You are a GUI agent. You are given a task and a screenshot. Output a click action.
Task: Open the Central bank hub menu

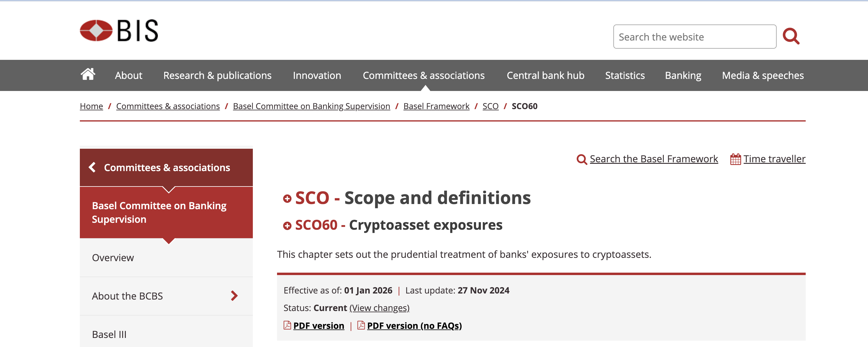point(545,76)
